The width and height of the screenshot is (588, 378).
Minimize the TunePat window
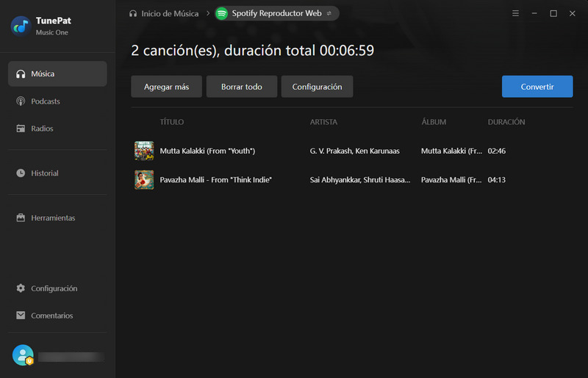pos(534,13)
